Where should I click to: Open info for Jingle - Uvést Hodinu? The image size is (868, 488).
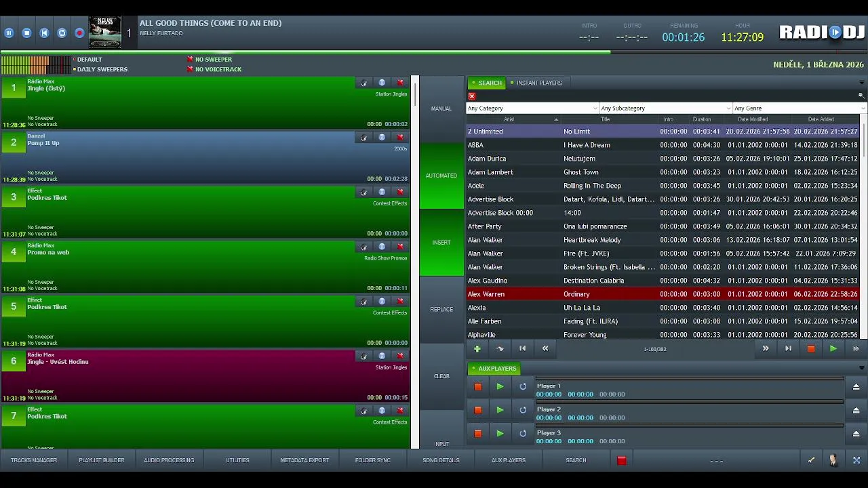tap(382, 356)
